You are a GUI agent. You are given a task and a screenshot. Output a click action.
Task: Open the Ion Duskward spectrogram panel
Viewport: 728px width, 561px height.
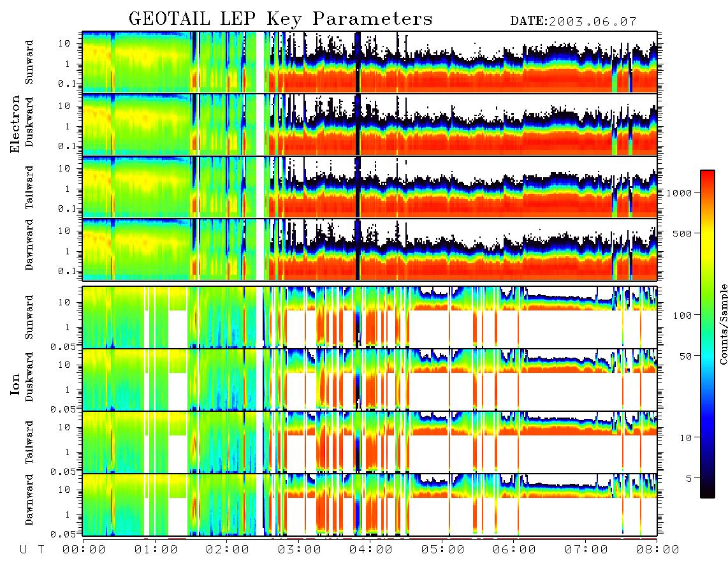click(x=370, y=380)
